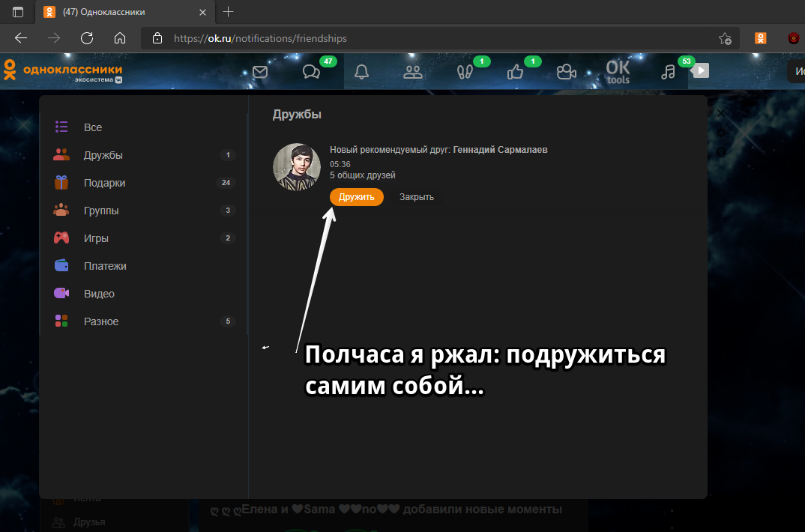Open the likes thumbs-up icon
805x532 pixels.
coord(515,72)
